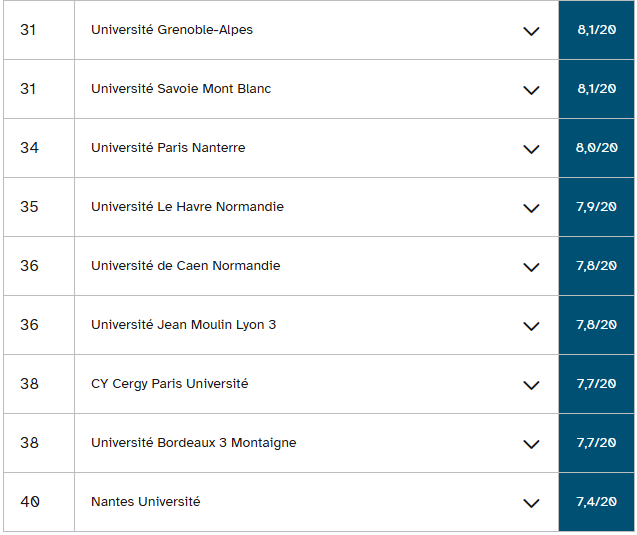The height and width of the screenshot is (535, 637).
Task: Click the Université Paris Nanterre name
Action: click(167, 148)
